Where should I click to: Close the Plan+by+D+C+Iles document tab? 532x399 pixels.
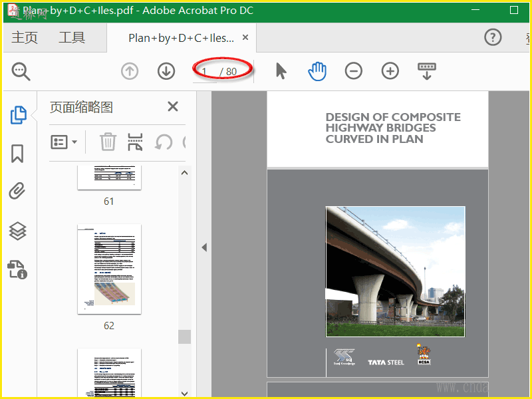click(x=245, y=37)
